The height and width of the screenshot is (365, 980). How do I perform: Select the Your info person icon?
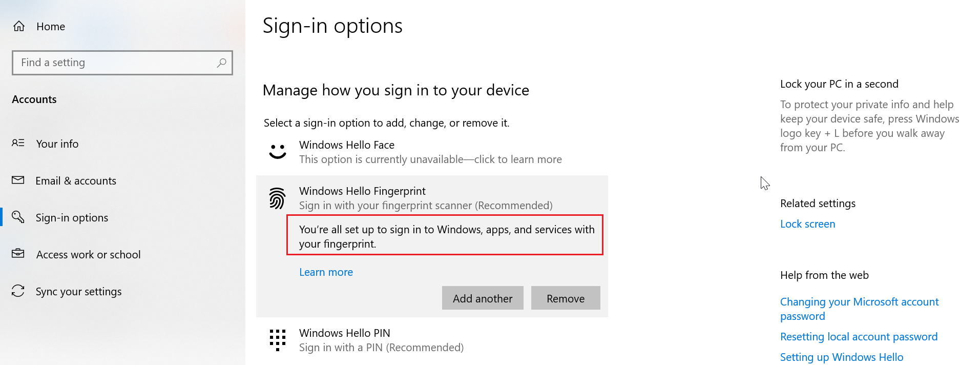click(18, 144)
